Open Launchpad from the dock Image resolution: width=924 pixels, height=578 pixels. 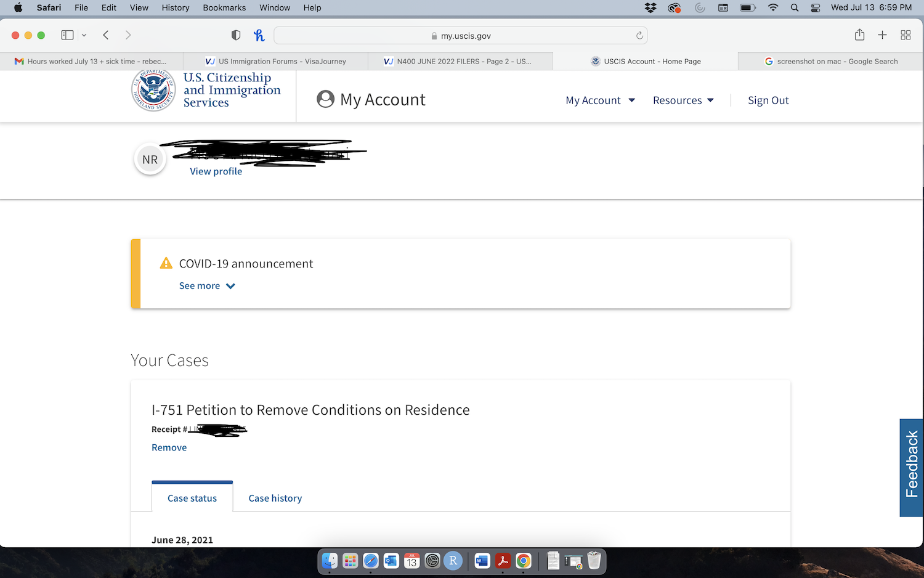[x=351, y=561]
